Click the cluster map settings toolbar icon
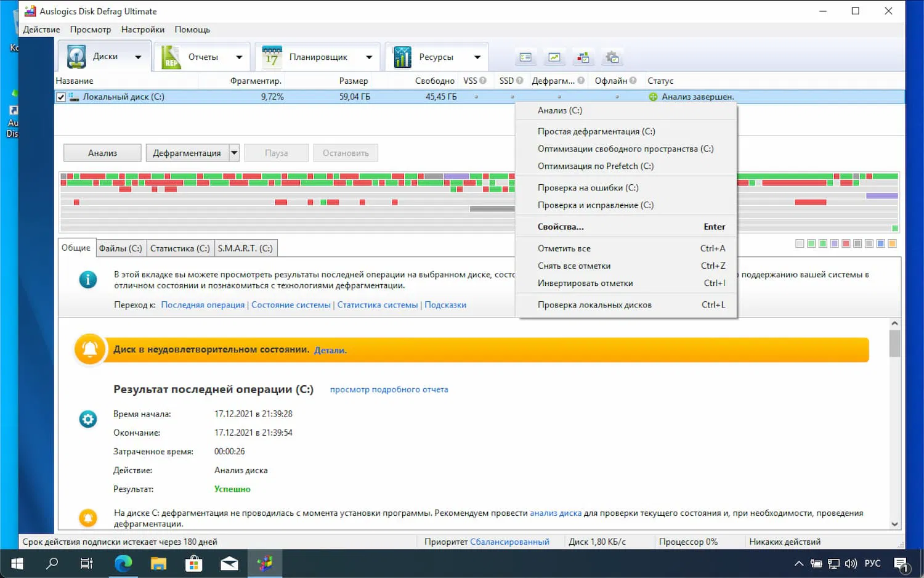Screen dimensions: 924x578 [583, 57]
